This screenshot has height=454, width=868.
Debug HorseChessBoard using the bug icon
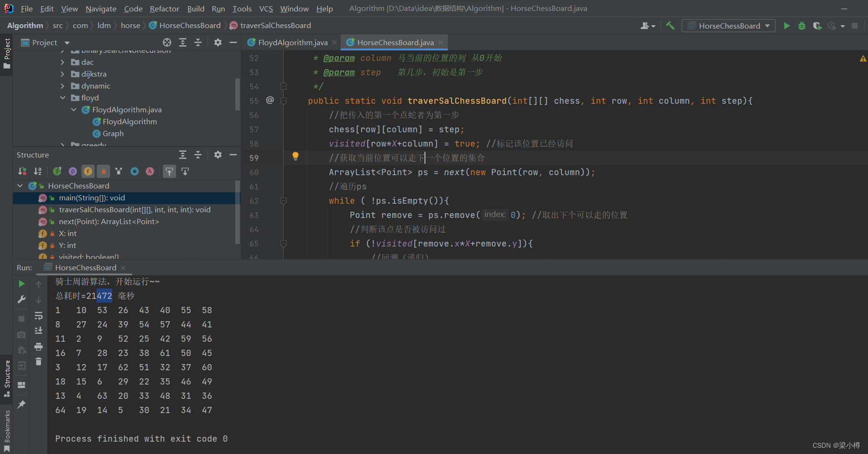tap(802, 26)
